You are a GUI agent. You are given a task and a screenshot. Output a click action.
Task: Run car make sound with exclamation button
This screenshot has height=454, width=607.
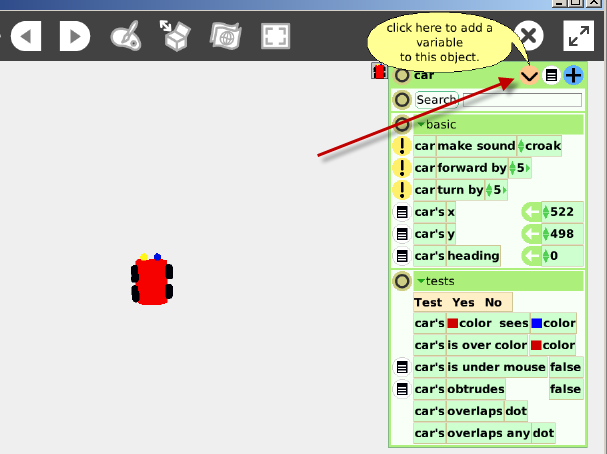click(402, 146)
